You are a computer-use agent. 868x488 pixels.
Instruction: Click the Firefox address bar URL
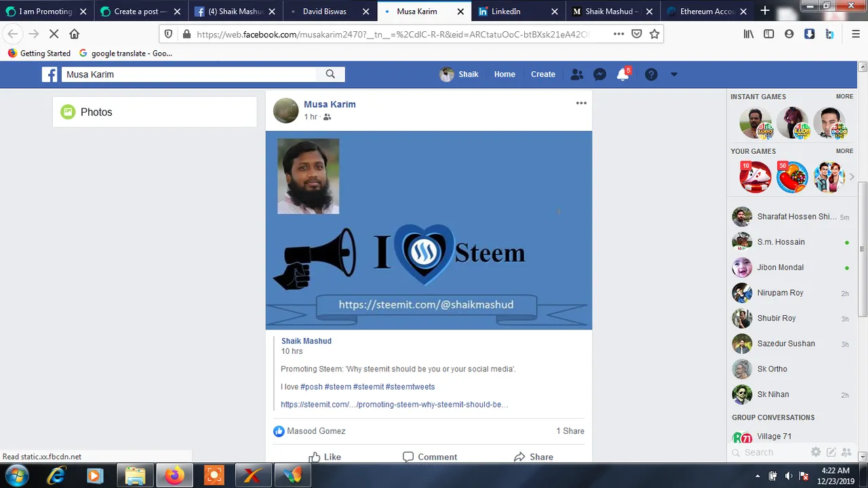pos(392,34)
